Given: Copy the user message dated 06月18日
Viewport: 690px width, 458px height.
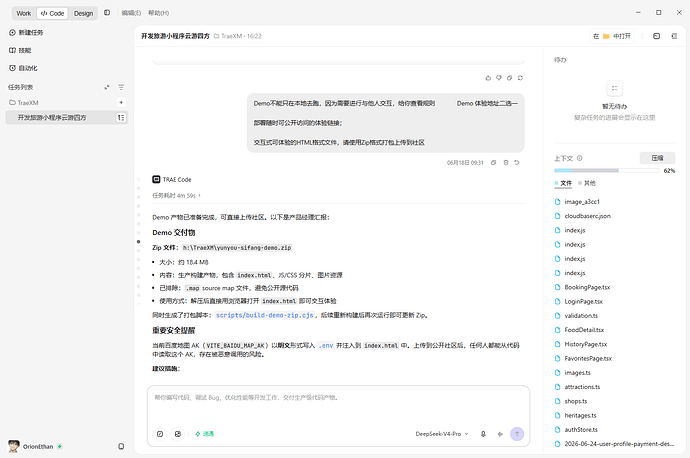Looking at the screenshot, I should 493,163.
